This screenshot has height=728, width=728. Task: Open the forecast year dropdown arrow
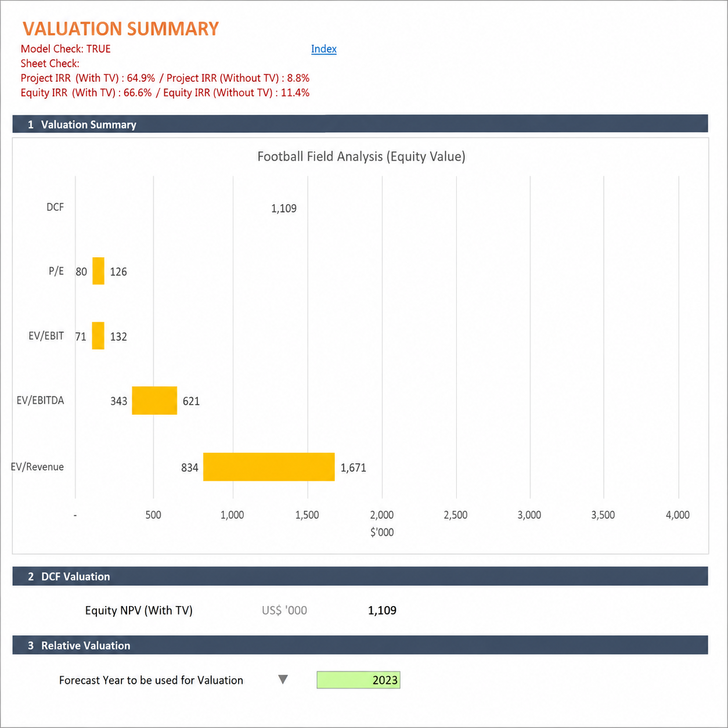[x=283, y=679]
